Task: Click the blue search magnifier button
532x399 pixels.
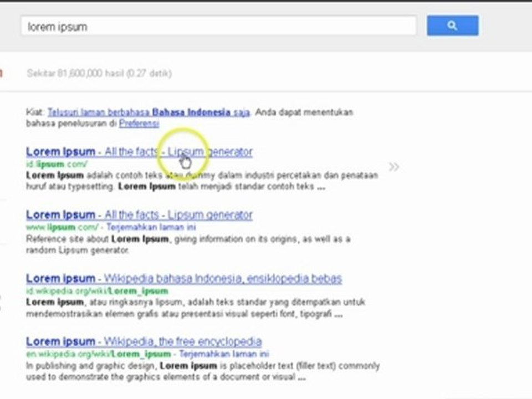Action: click(453, 25)
